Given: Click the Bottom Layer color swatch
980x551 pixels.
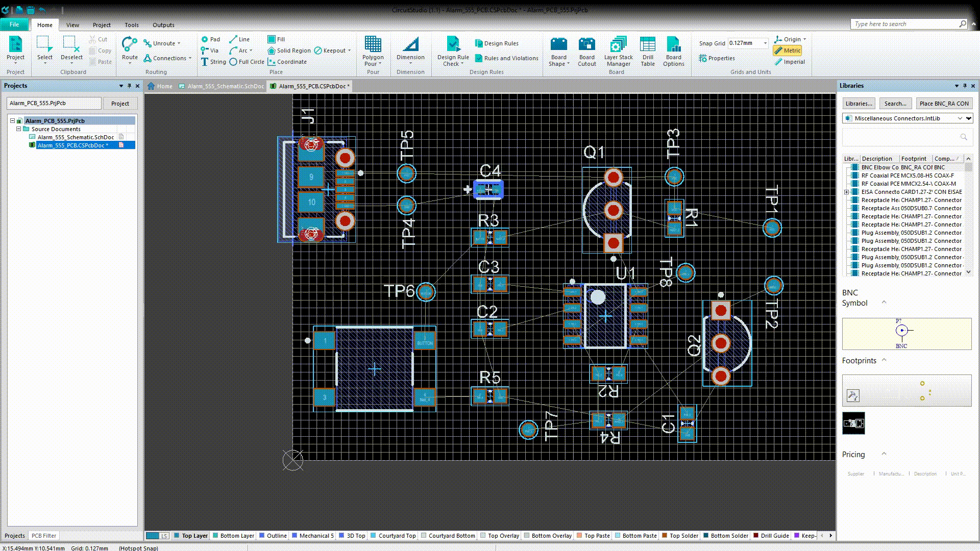Looking at the screenshot, I should click(215, 536).
